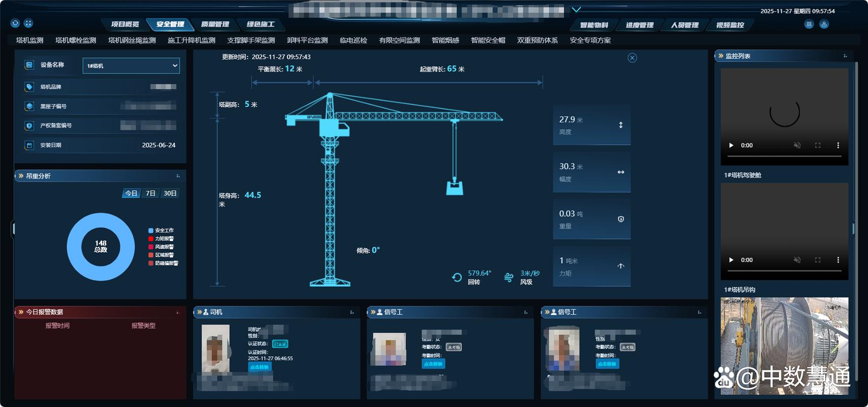Click the refresh icon in the header
The image size is (868, 407).
(15, 23)
